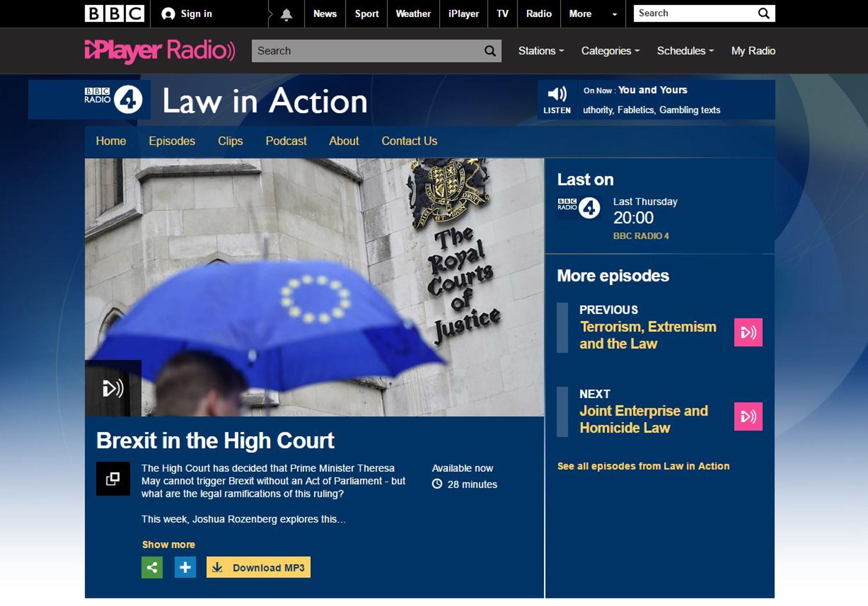Click the iPlayer Radio search magnifier
The image size is (868, 606).
click(x=490, y=51)
